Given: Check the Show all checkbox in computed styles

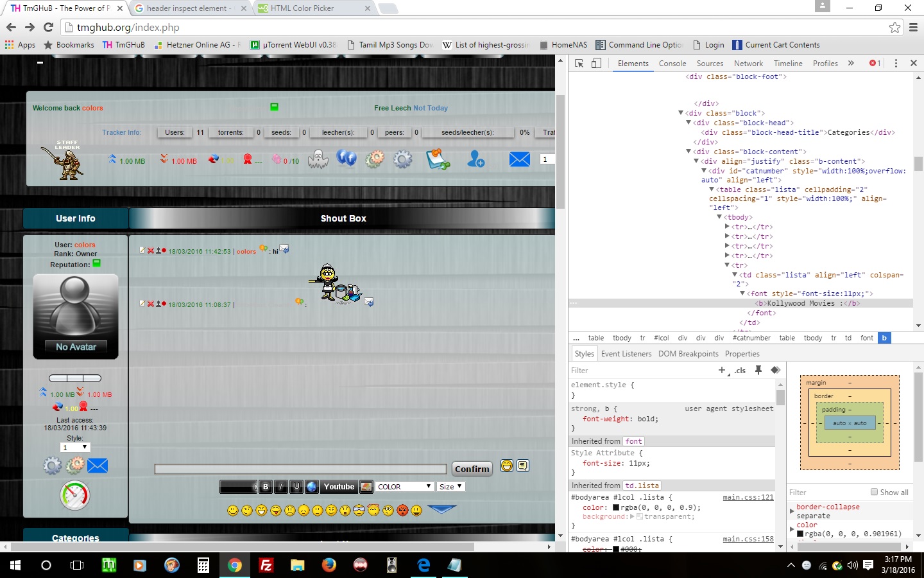Looking at the screenshot, I should [x=874, y=492].
